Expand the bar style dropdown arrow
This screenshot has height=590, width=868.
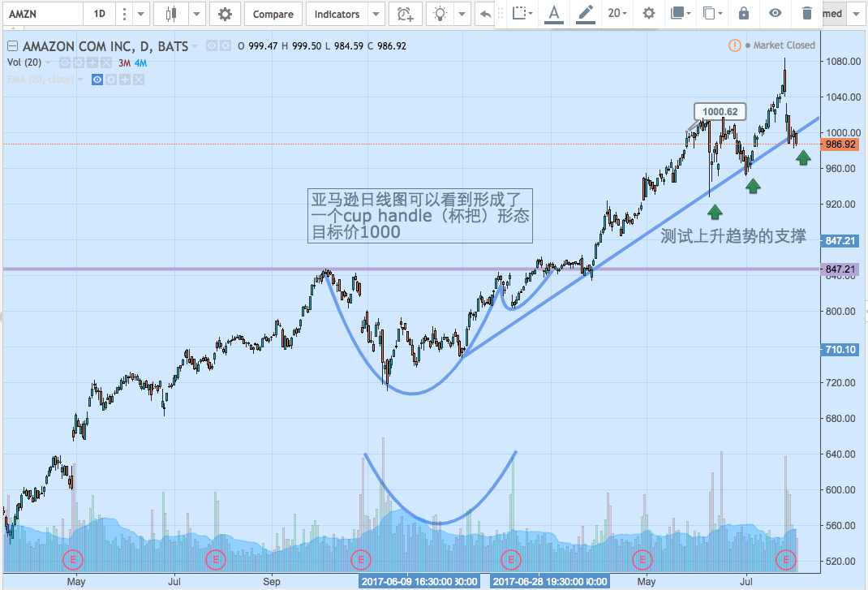pyautogui.click(x=196, y=14)
